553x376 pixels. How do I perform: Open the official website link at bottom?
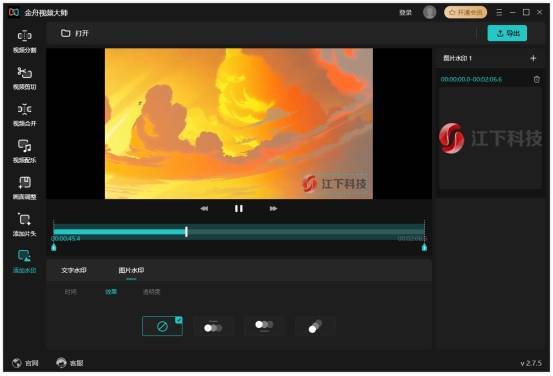[25, 363]
